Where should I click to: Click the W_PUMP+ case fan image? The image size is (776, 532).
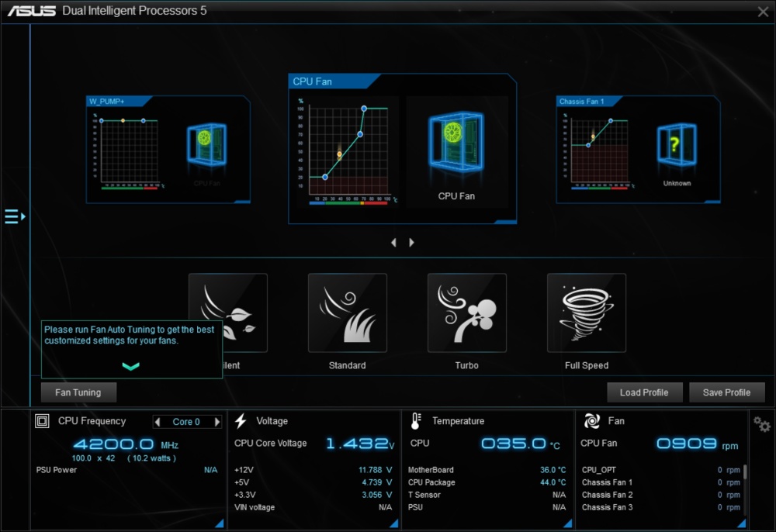tap(206, 144)
